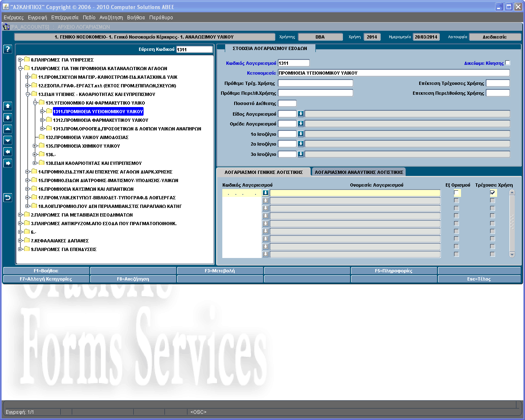Click the right arrow sidebar icon
This screenshot has width=525, height=420.
7,163
